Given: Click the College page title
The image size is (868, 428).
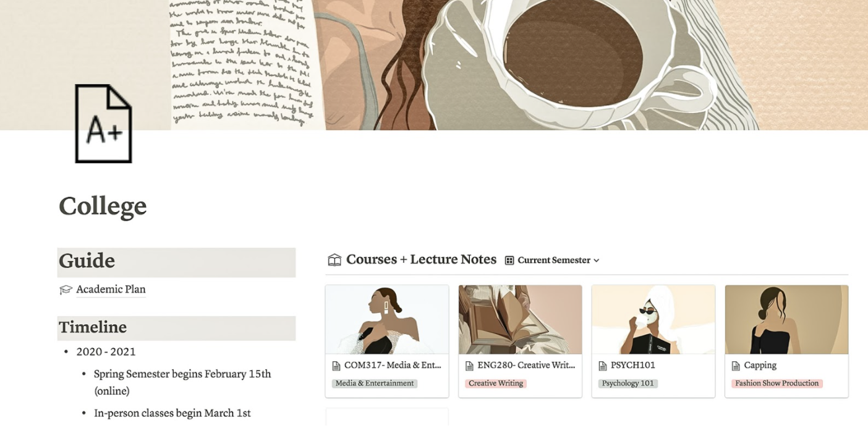Looking at the screenshot, I should (x=103, y=206).
